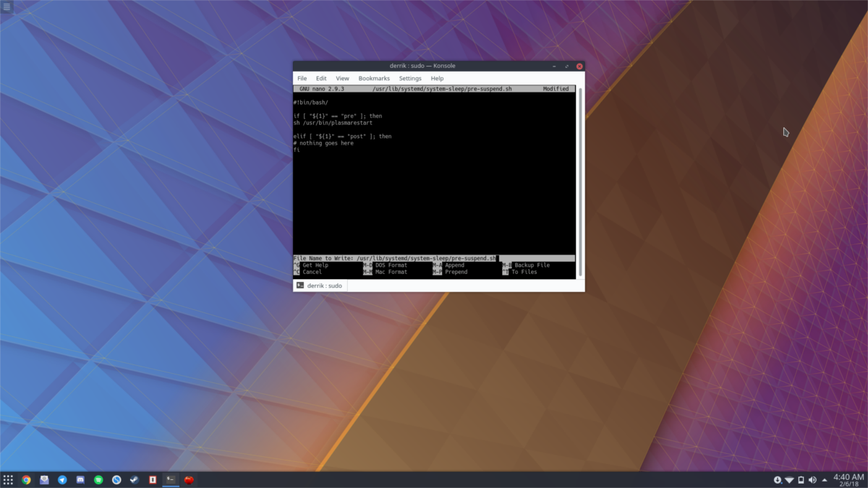Open the application launcher grid

coord(8,479)
